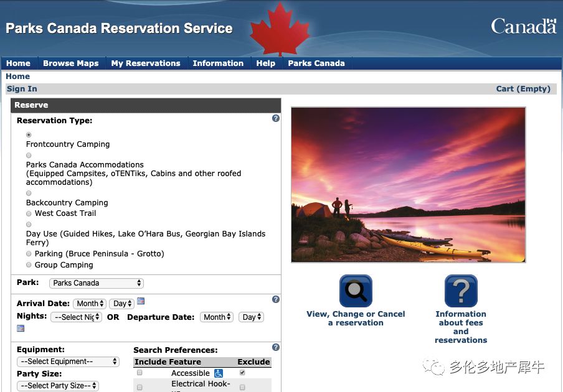563x392 pixels.
Task: Check Include box for Electrical Hook-up
Action: coord(140,388)
